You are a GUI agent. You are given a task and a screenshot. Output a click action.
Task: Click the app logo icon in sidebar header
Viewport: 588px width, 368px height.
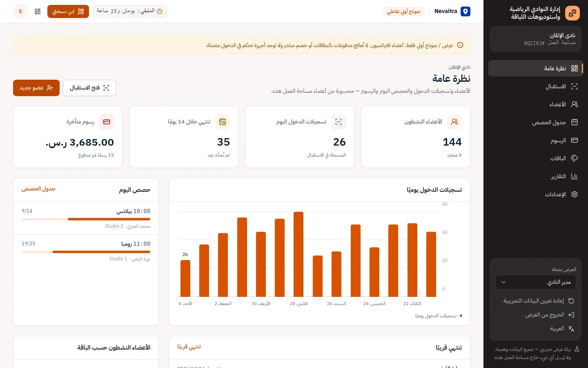click(572, 13)
